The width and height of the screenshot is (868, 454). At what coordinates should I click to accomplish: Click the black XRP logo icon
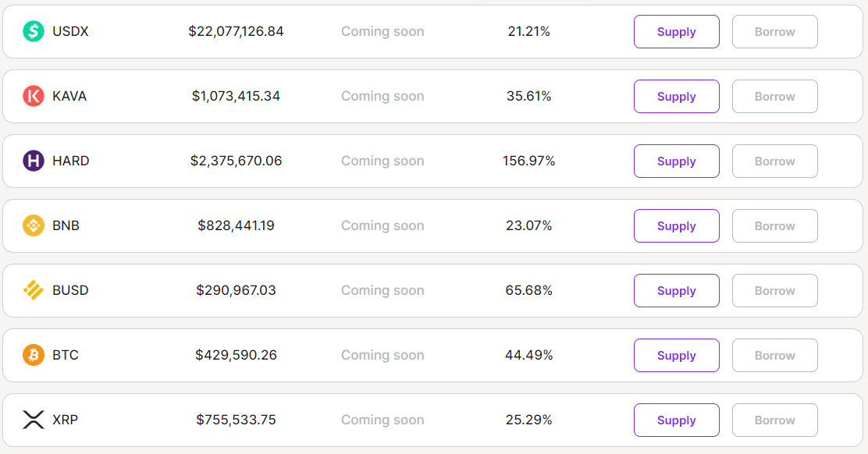(34, 420)
